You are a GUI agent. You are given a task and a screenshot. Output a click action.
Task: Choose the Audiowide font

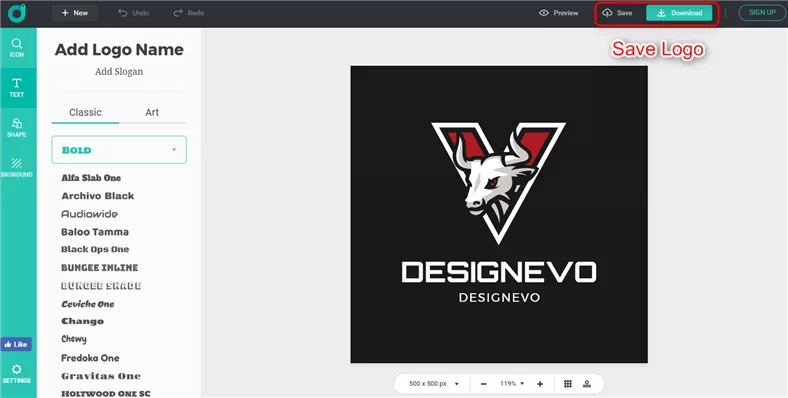click(89, 214)
